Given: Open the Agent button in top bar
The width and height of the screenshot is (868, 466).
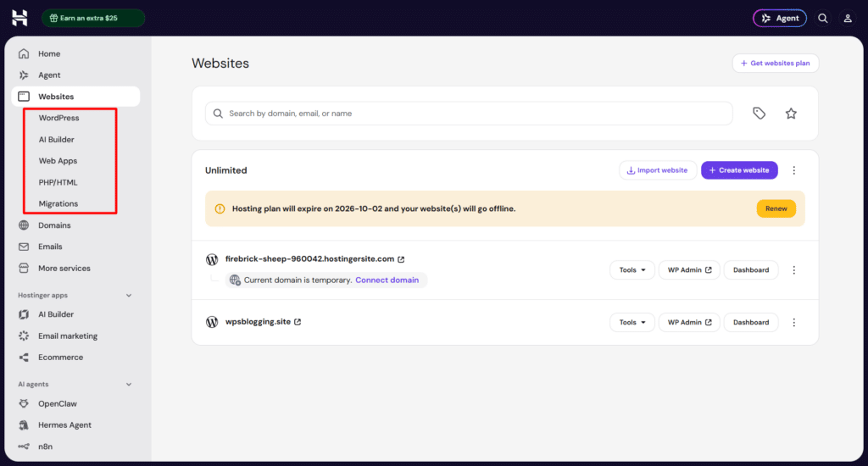Looking at the screenshot, I should [780, 19].
